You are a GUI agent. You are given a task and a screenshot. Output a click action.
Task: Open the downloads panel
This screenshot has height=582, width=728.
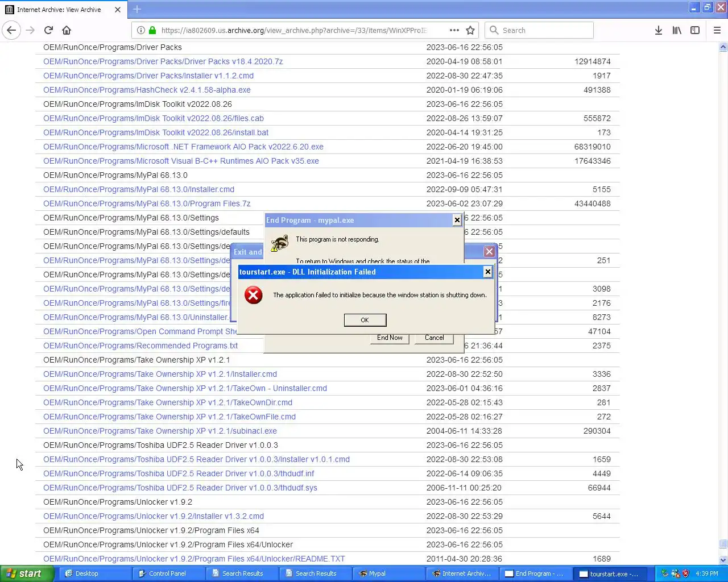tap(658, 30)
